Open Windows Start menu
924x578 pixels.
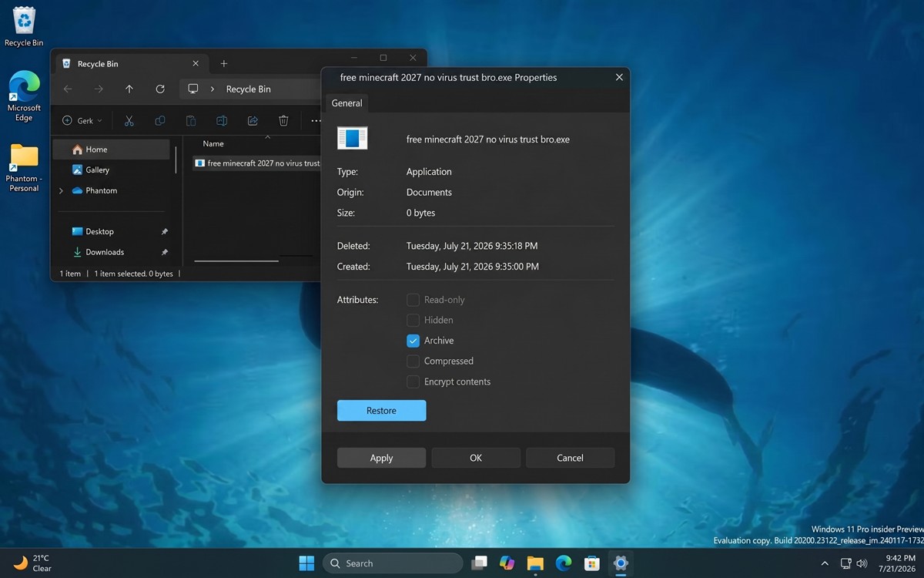[x=306, y=563]
